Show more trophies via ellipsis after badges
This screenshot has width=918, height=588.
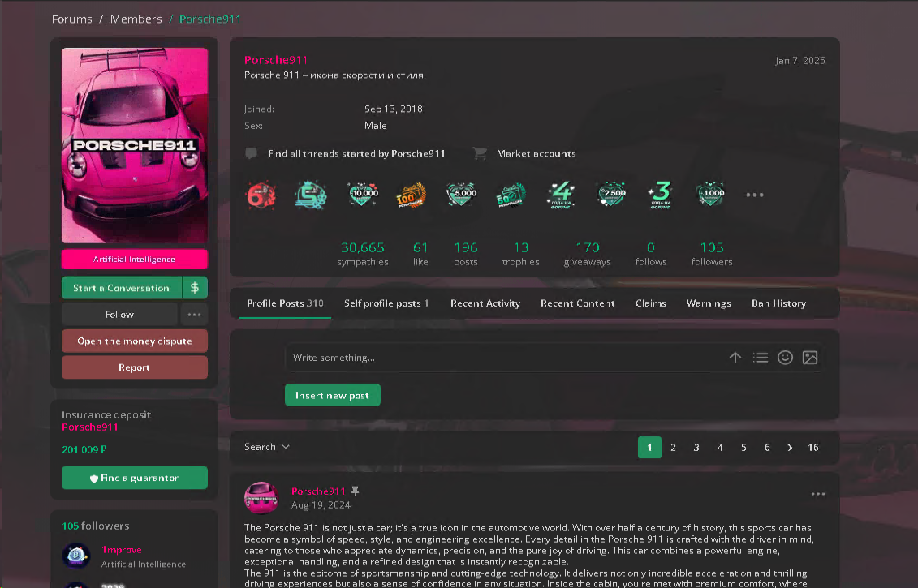tap(755, 195)
